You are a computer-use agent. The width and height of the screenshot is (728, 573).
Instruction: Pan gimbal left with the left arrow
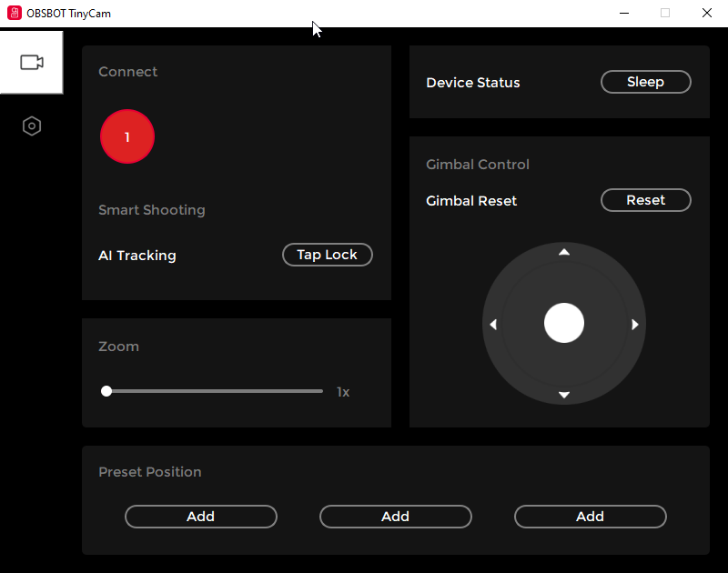[493, 325]
